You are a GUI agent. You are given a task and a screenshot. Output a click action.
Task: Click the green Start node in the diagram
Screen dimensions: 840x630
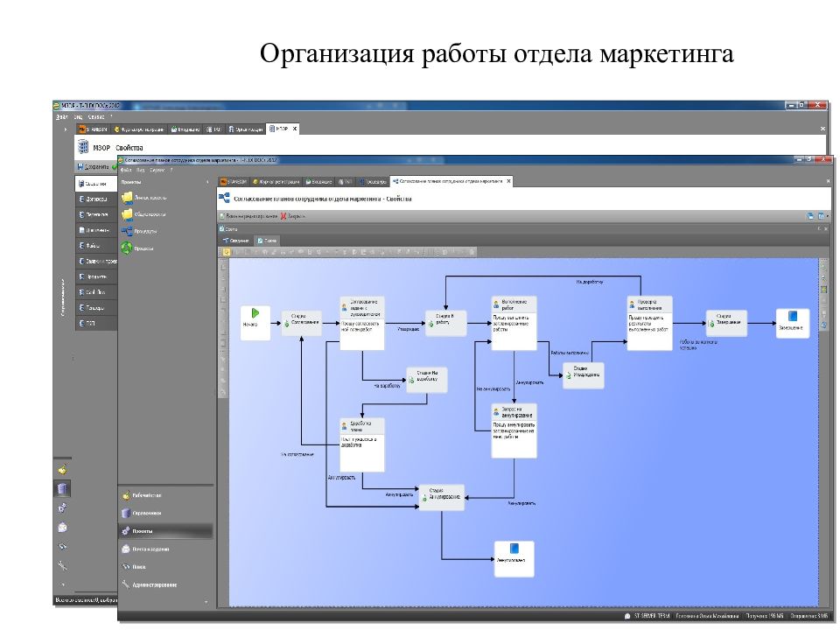[255, 323]
